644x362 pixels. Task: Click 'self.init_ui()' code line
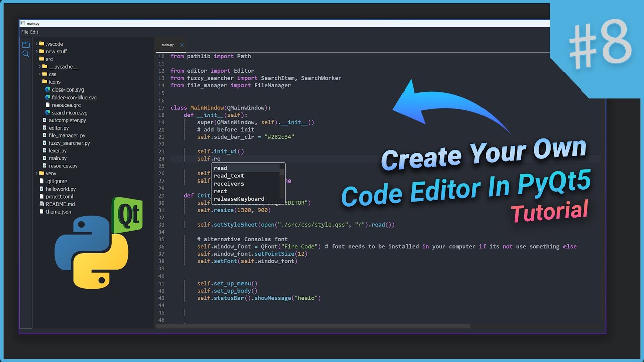[220, 151]
